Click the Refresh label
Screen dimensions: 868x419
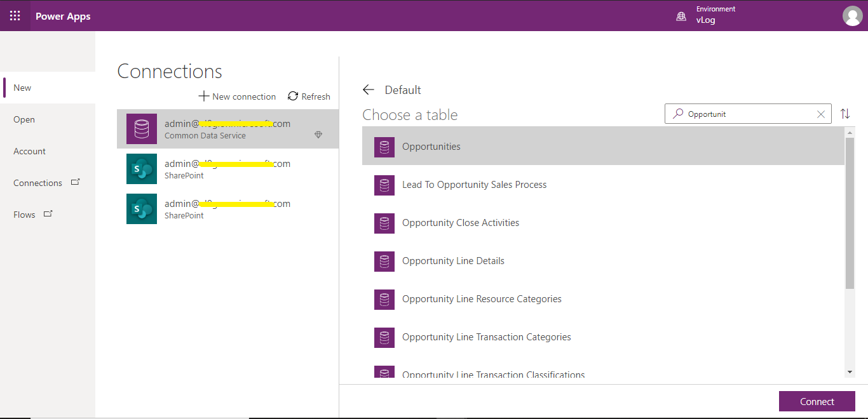[x=316, y=96]
